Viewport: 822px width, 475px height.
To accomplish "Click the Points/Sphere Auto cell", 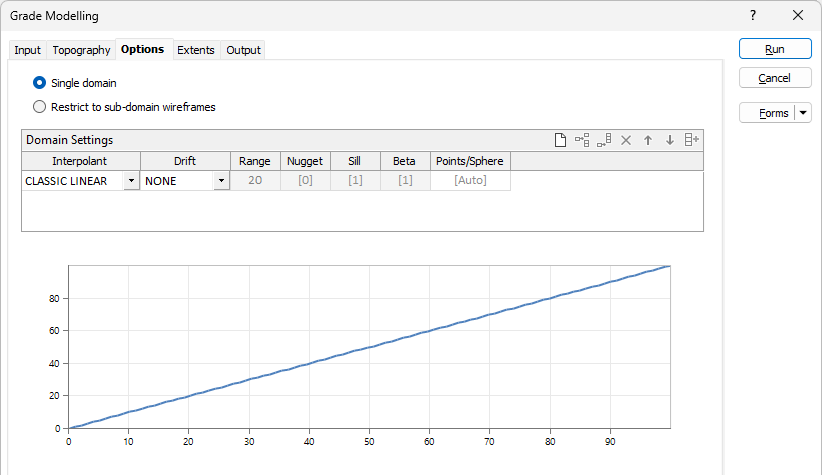I will point(470,180).
